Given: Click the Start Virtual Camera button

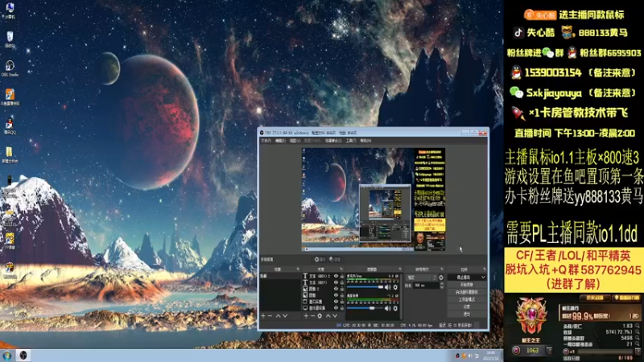Looking at the screenshot, I should pyautogui.click(x=467, y=292).
